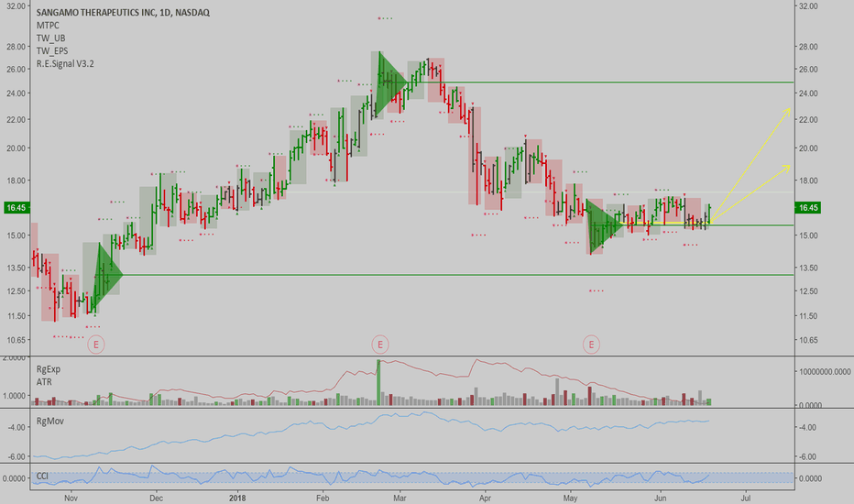Click the green triangle signal near March
The height and width of the screenshot is (504, 854).
[391, 84]
